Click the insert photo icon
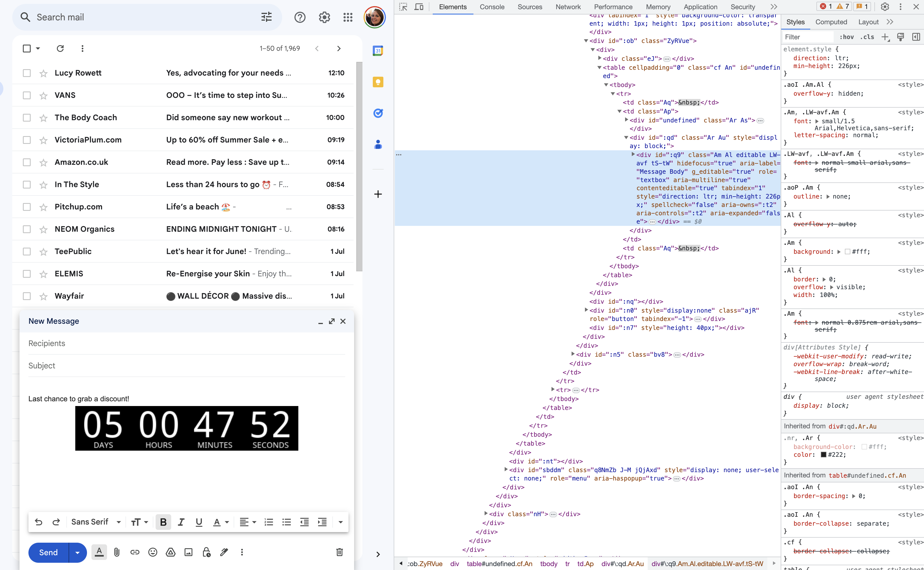 click(x=188, y=552)
